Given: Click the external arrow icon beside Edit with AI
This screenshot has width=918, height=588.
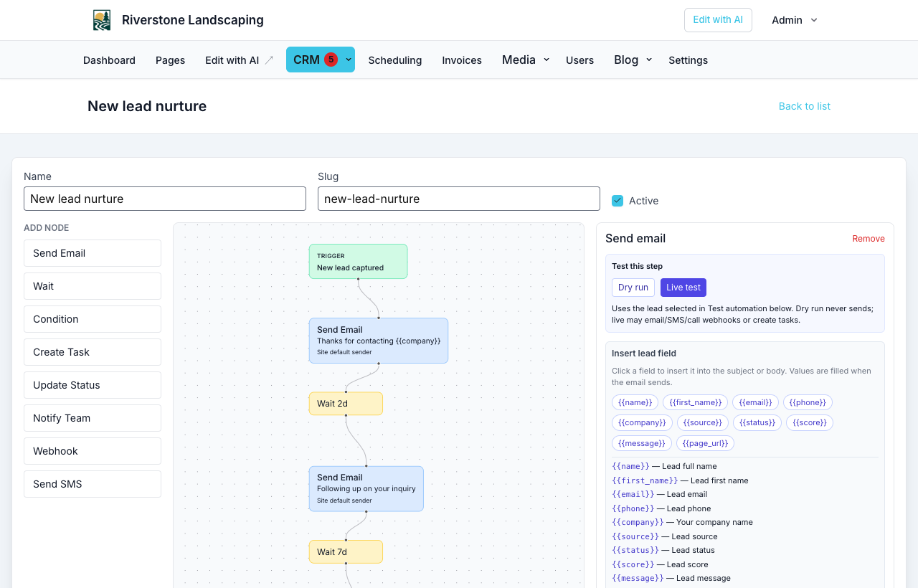Looking at the screenshot, I should click(x=269, y=60).
